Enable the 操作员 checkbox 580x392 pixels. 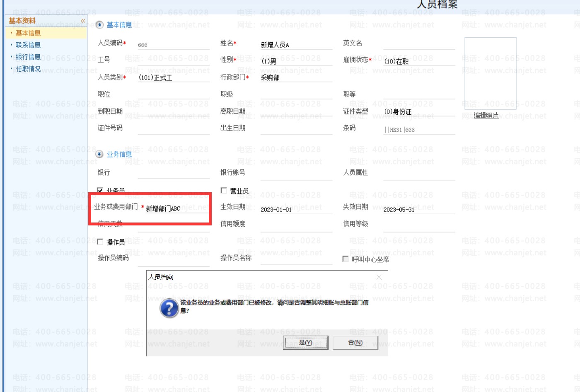click(x=100, y=242)
